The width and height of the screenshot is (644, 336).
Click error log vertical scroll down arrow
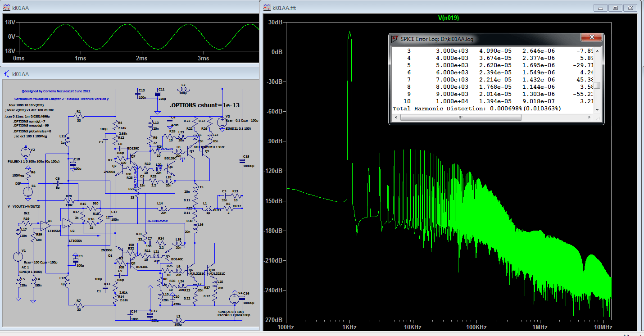tap(597, 109)
